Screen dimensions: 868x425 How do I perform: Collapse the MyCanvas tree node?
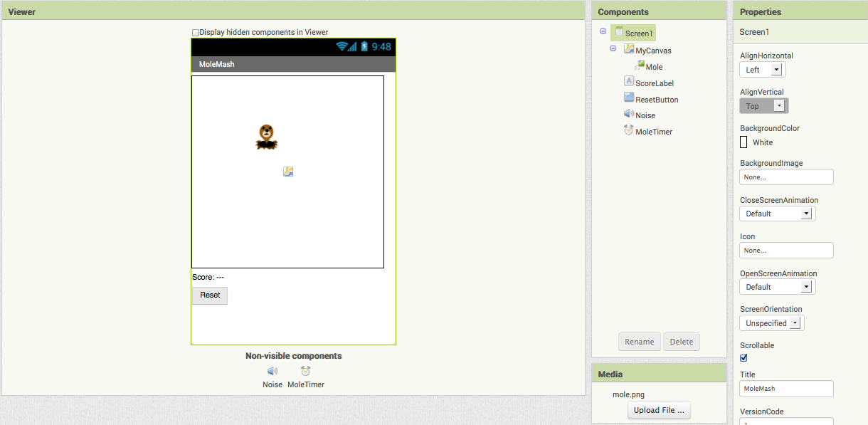tap(613, 48)
